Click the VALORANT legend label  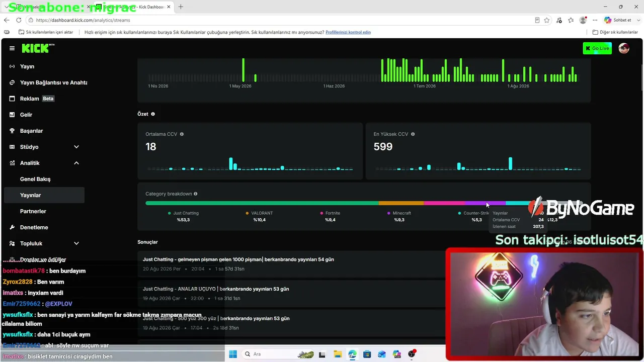[x=262, y=213]
